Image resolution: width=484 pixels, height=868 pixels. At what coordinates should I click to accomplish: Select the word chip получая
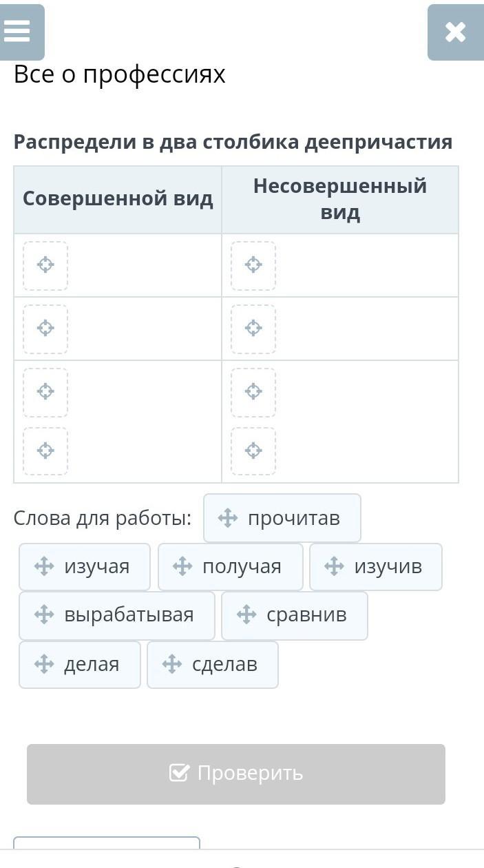pyautogui.click(x=231, y=567)
